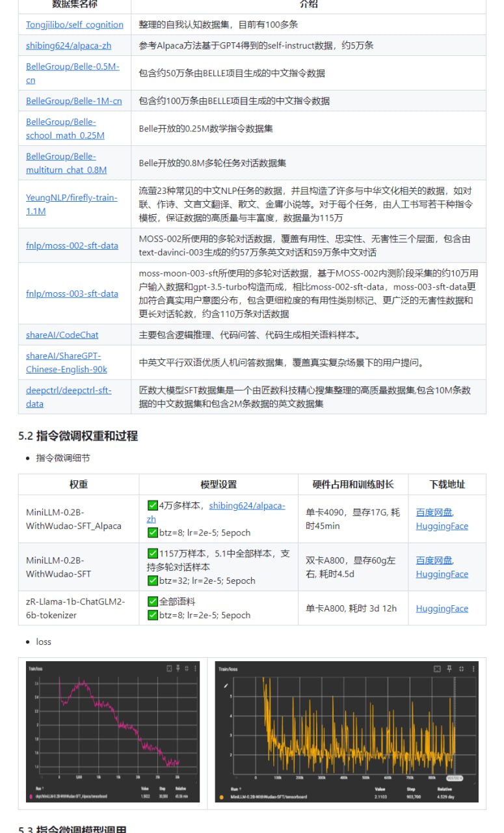Open BelleGroup/Belle-0.5M-cn dataset link
The height and width of the screenshot is (833, 504).
point(73,73)
